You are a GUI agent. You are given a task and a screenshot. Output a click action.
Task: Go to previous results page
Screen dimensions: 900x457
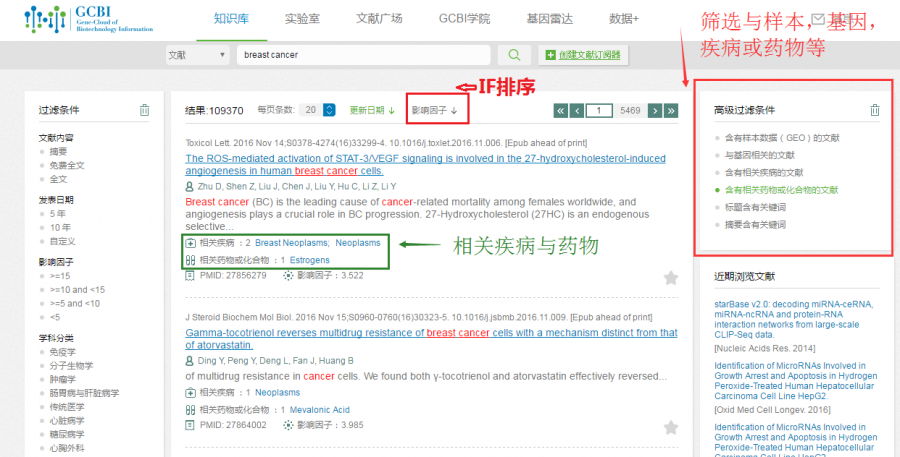click(577, 110)
